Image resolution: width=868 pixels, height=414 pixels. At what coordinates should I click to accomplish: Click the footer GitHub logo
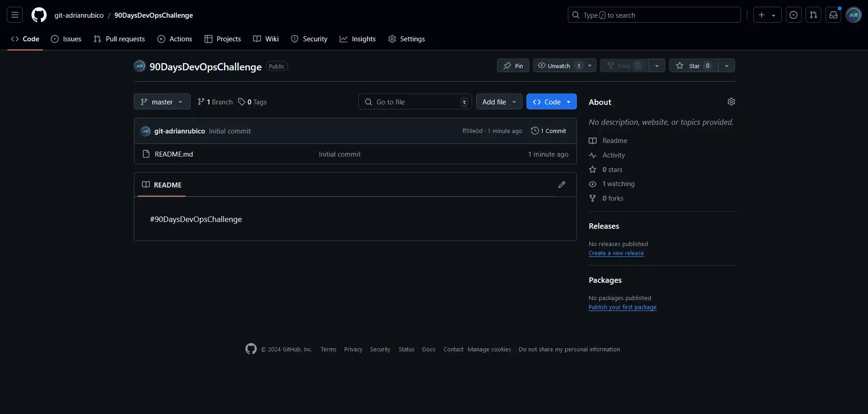click(251, 349)
